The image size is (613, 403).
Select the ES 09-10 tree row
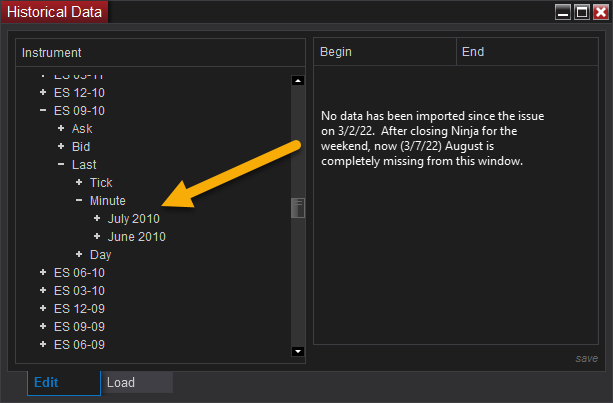pyautogui.click(x=79, y=111)
